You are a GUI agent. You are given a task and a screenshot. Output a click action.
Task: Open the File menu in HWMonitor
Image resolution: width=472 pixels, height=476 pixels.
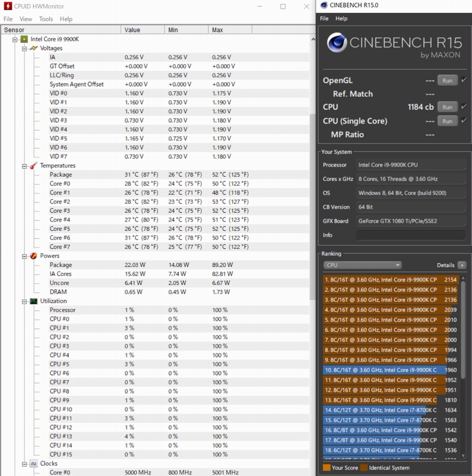point(8,19)
